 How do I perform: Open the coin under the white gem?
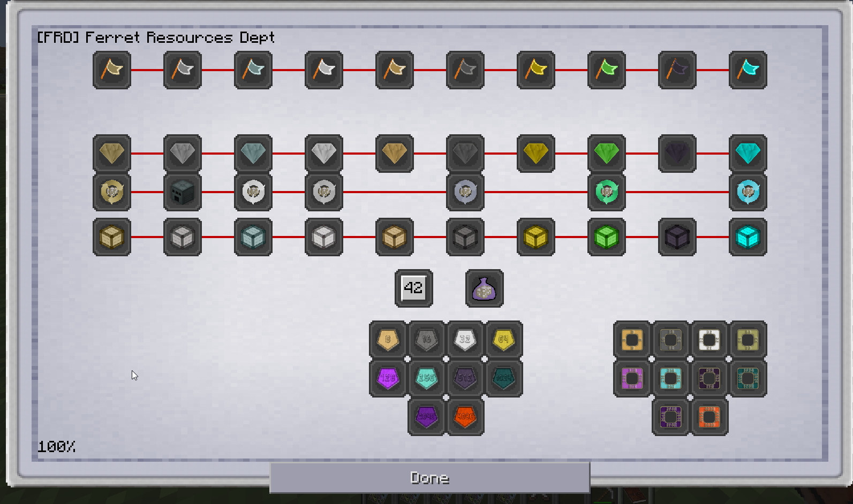[324, 192]
